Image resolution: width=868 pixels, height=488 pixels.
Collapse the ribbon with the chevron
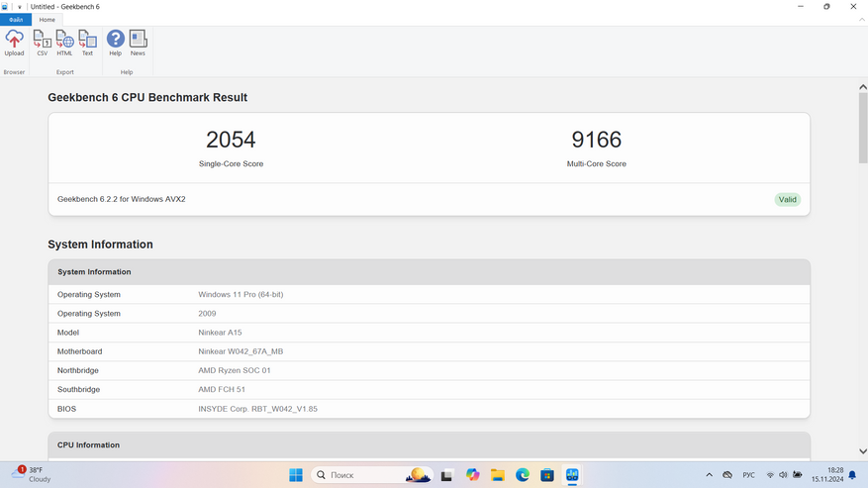coord(862,20)
